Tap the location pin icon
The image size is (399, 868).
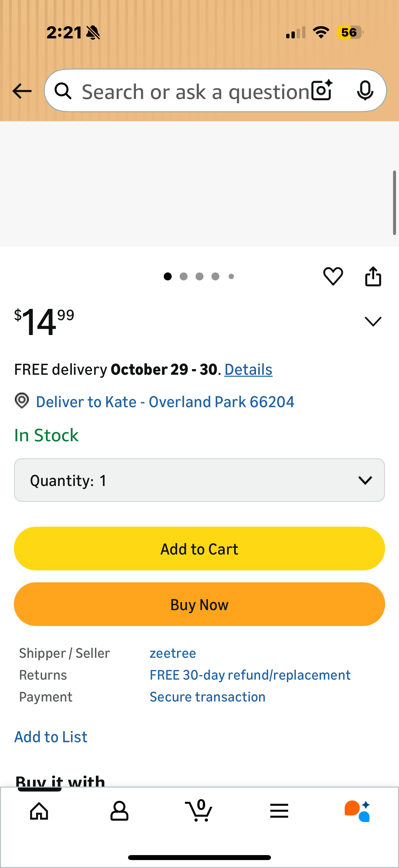[x=22, y=401]
